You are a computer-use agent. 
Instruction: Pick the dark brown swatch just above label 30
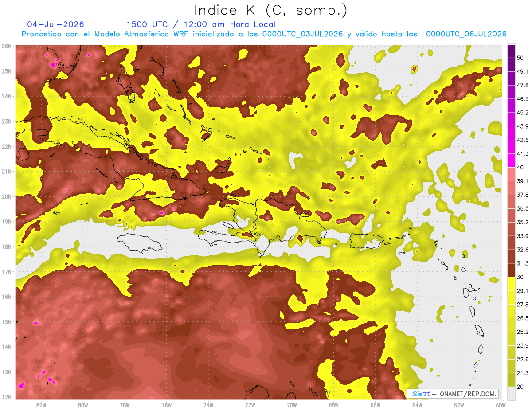click(511, 270)
